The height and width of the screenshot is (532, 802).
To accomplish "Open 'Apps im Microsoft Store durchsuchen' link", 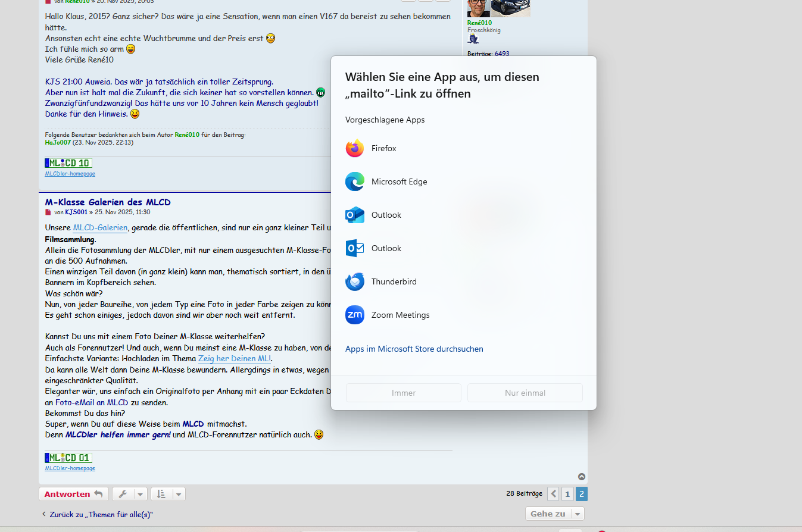I will pos(414,349).
